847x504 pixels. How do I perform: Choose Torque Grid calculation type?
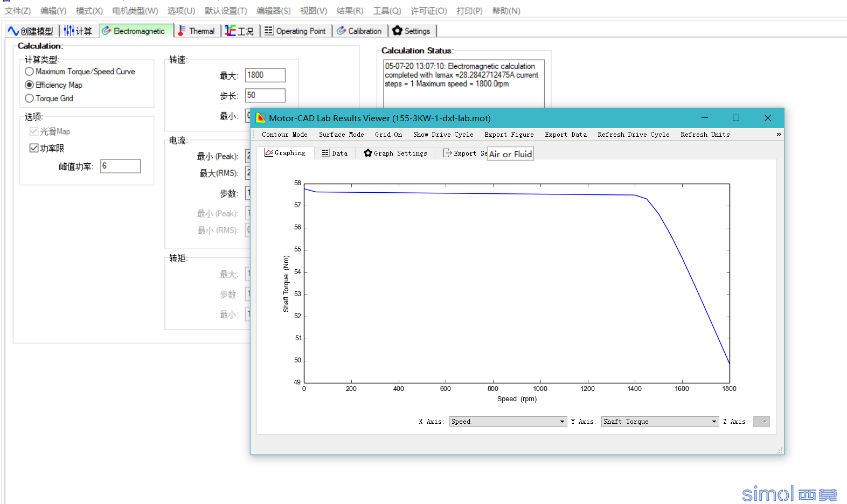click(49, 99)
